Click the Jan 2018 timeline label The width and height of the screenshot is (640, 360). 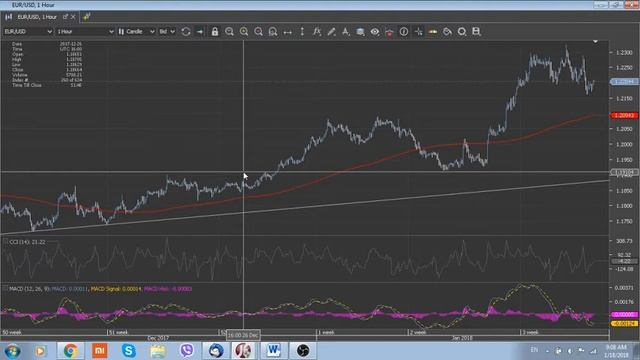click(x=462, y=338)
